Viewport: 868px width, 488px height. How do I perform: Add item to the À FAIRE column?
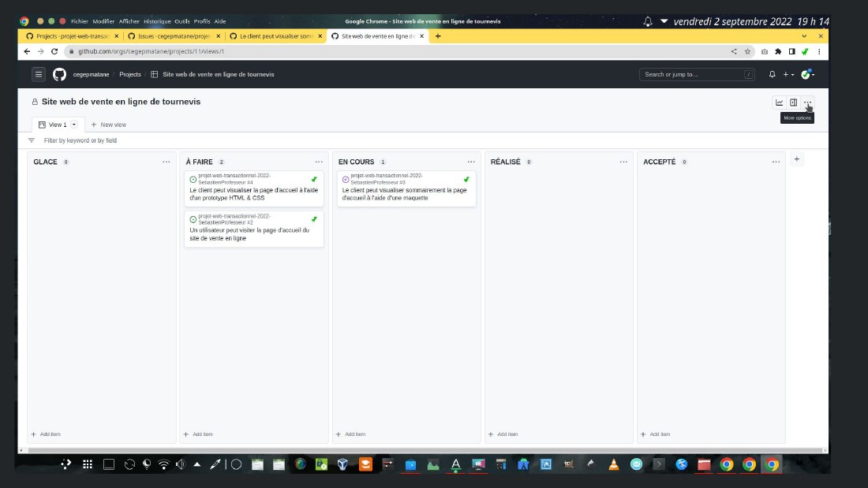[198, 434]
